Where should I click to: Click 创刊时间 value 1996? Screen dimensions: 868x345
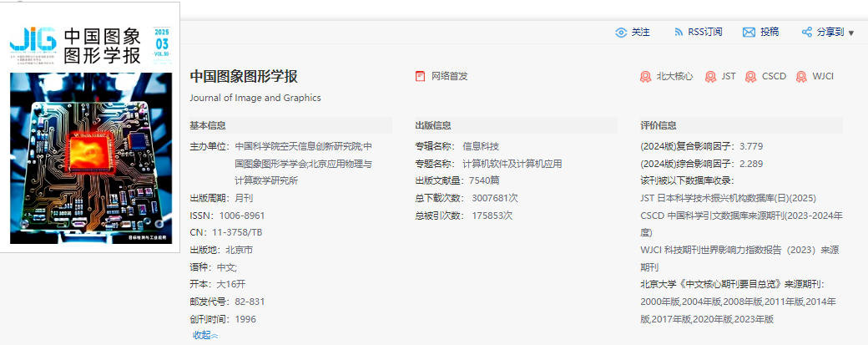[245, 319]
